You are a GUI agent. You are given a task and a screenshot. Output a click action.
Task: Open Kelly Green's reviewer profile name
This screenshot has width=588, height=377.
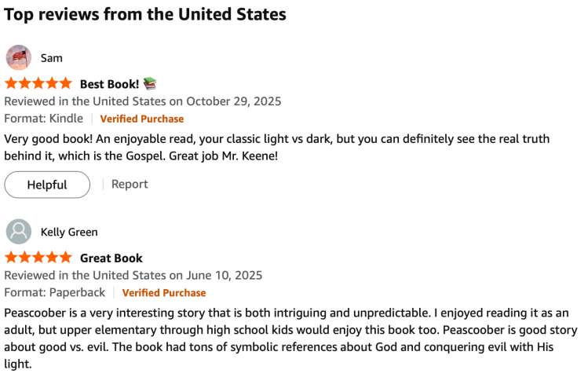pos(69,232)
